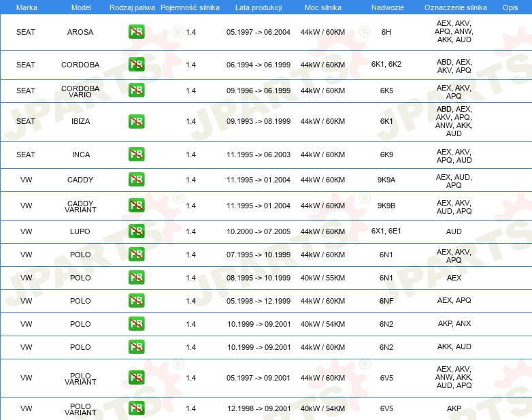Screen dimensions: 532x420
Task: Click fuel icon in POLO 6NF body row
Action: (136, 300)
